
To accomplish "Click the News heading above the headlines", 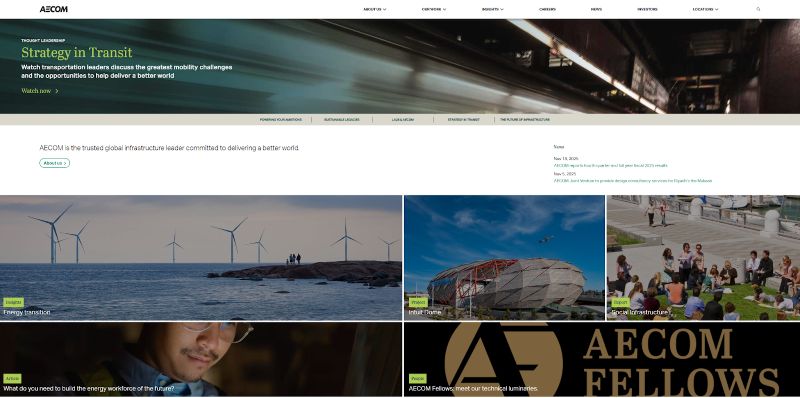I will 559,147.
